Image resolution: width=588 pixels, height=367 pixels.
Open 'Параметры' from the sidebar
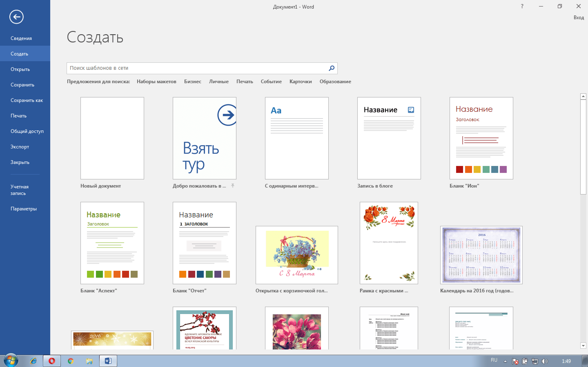point(23,208)
